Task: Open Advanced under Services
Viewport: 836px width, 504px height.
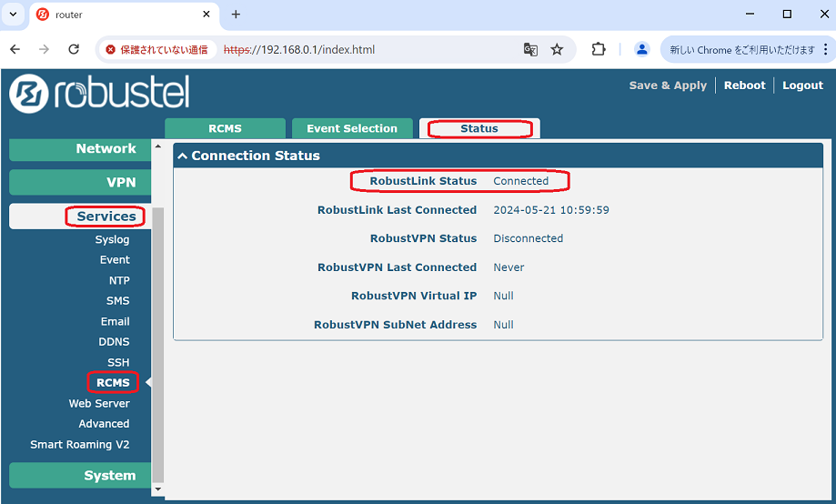Action: (x=104, y=424)
